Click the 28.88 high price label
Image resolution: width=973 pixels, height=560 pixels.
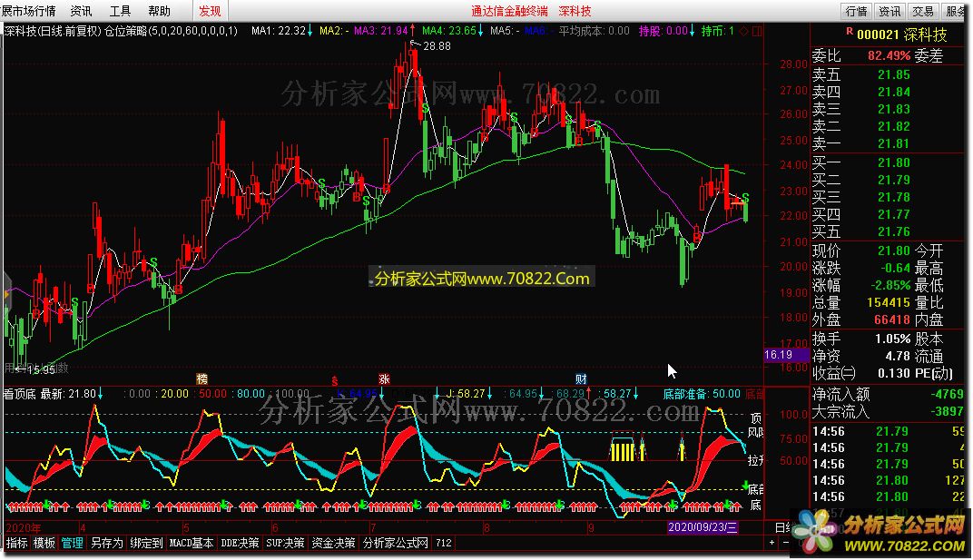pyautogui.click(x=437, y=46)
